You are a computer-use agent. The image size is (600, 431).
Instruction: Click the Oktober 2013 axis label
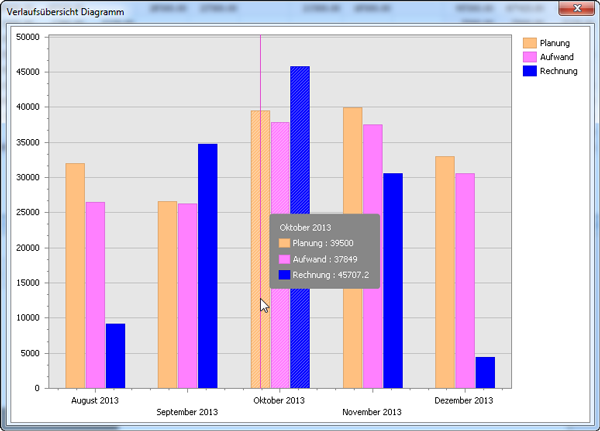[x=279, y=400]
